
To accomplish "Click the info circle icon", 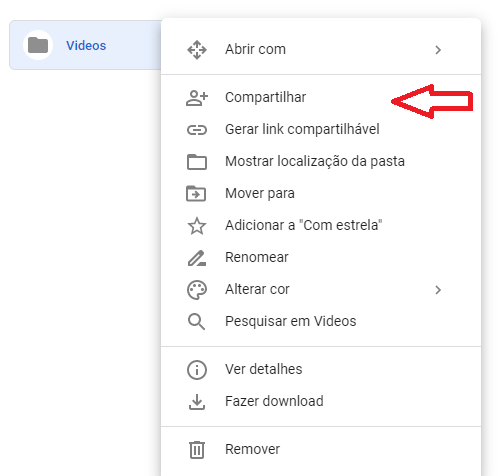I will pos(197,370).
